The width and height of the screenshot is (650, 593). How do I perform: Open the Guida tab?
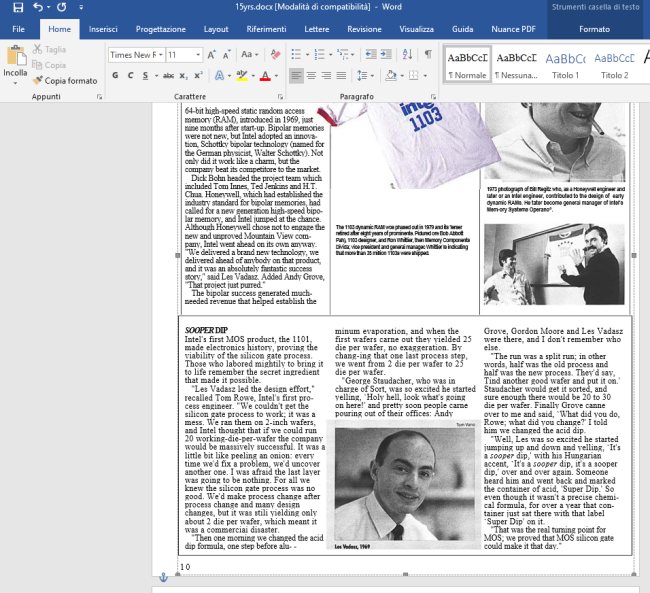462,29
